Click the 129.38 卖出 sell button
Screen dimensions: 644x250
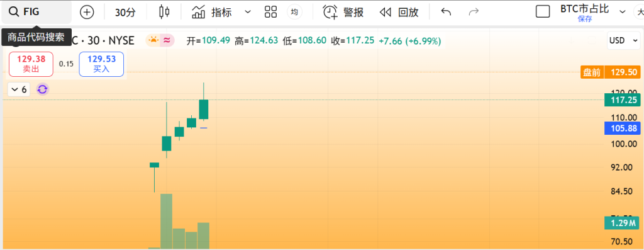pos(31,64)
